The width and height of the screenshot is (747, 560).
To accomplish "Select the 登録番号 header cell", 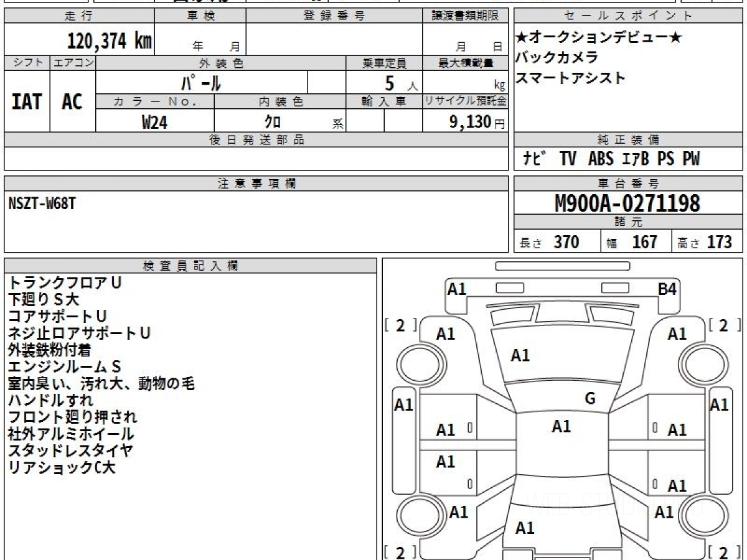I will point(334,16).
